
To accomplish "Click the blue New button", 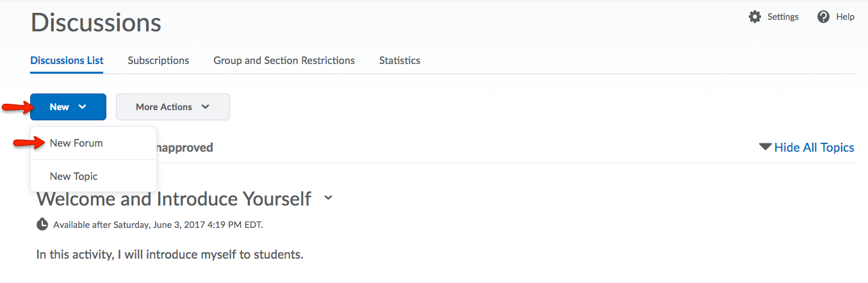I will [x=68, y=107].
